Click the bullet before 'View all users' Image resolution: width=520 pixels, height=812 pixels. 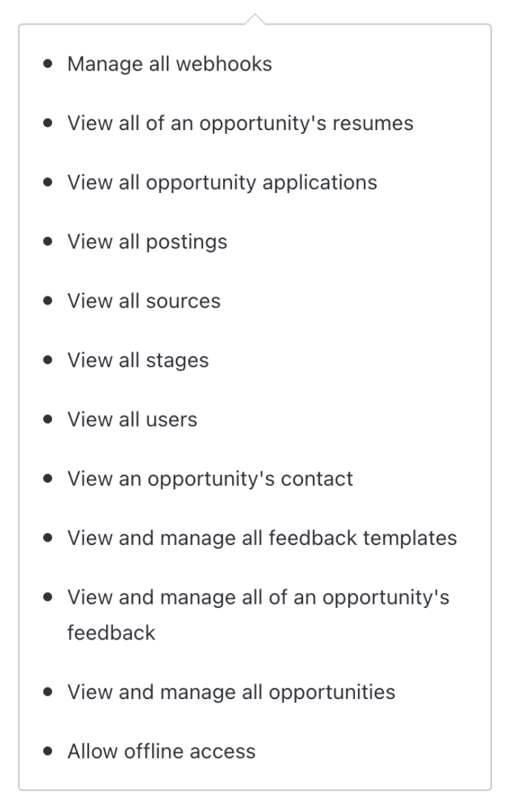47,418
